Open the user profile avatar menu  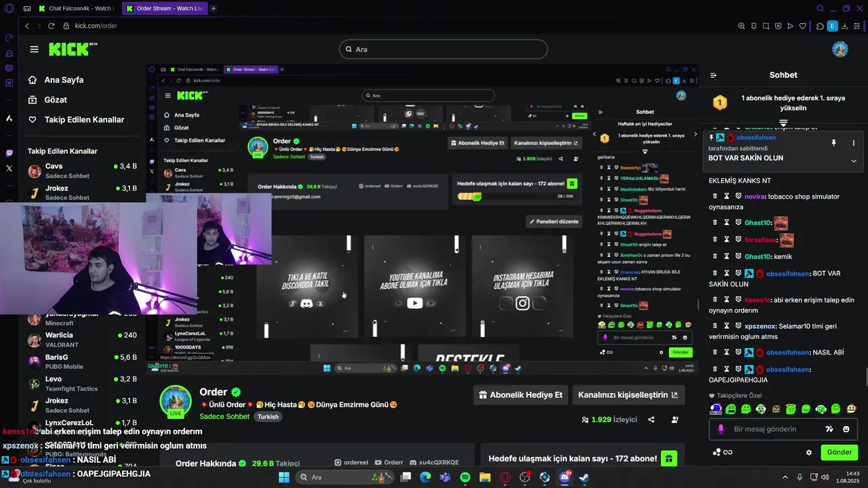tap(840, 49)
